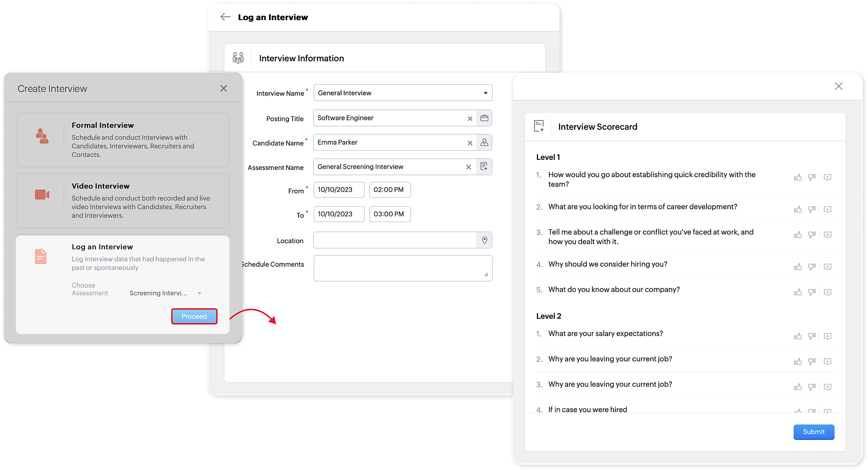868x470 pixels.
Task: Add comment on company knowledge question
Action: click(827, 292)
